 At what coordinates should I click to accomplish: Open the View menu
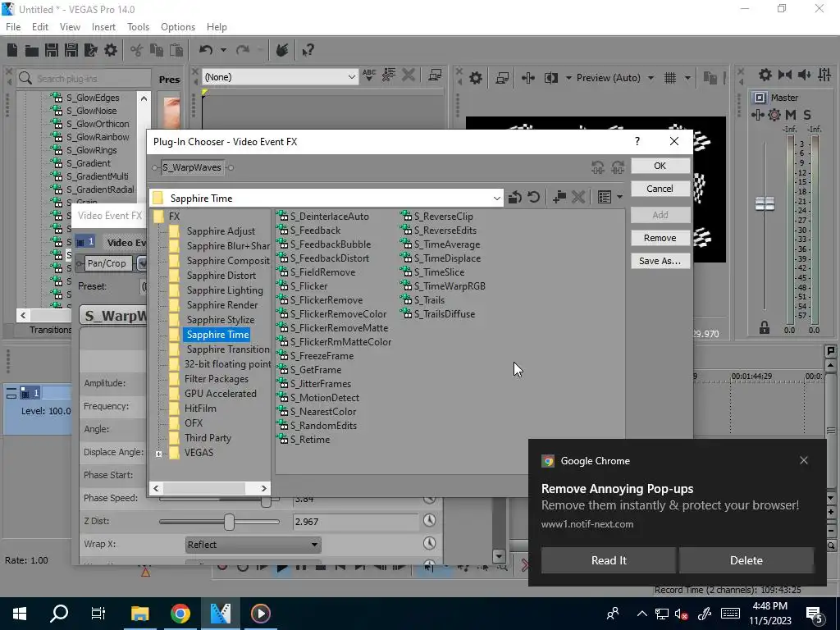[x=70, y=27]
